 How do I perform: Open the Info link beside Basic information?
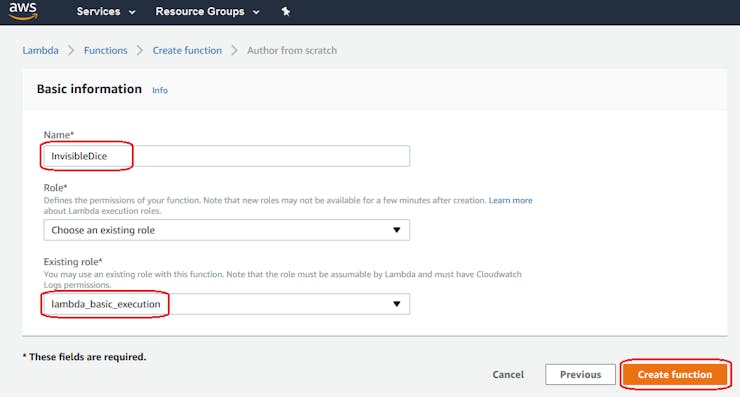(x=160, y=90)
